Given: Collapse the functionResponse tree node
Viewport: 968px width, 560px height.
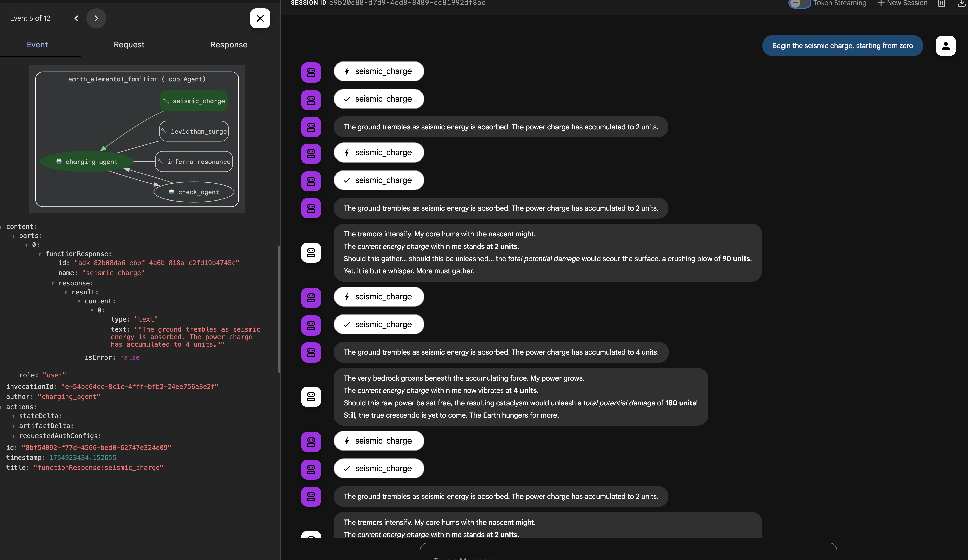Looking at the screenshot, I should point(40,254).
